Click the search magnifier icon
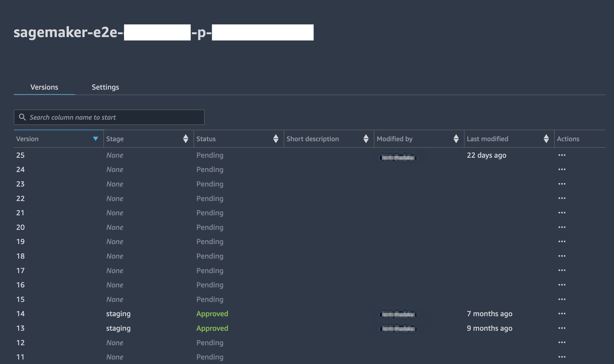Screen dimensions: 614x364 [x=22, y=117]
